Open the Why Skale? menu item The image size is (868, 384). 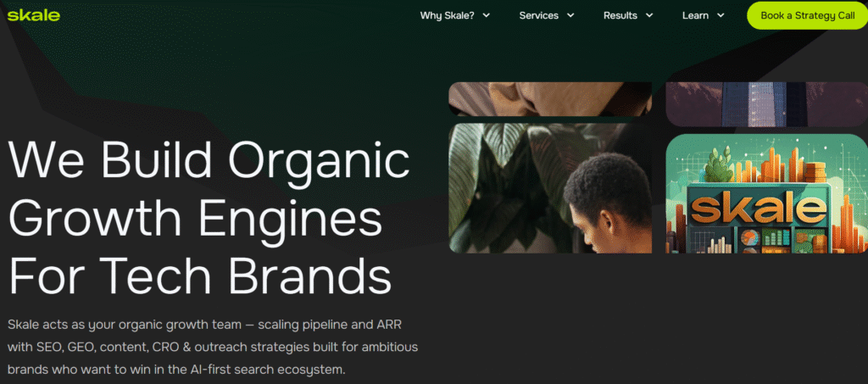[x=447, y=15]
